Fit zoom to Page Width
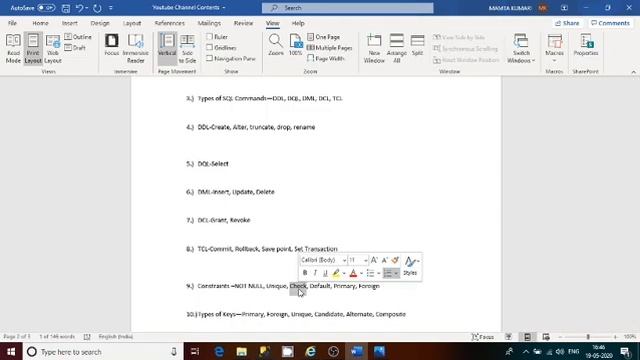This screenshot has height=360, width=640. (x=326, y=58)
